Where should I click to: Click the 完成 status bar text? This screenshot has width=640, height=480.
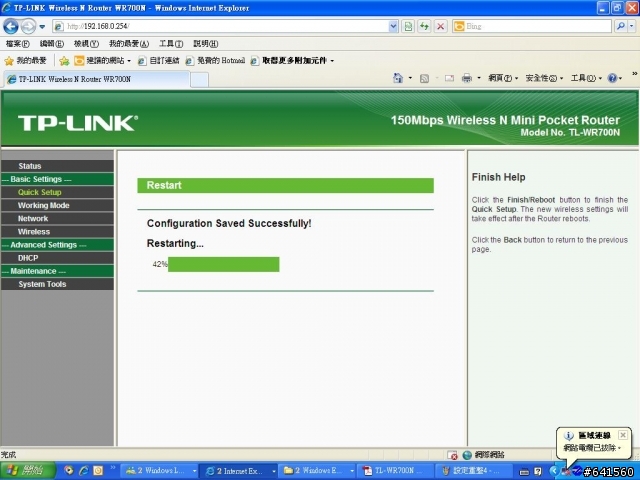click(9, 455)
